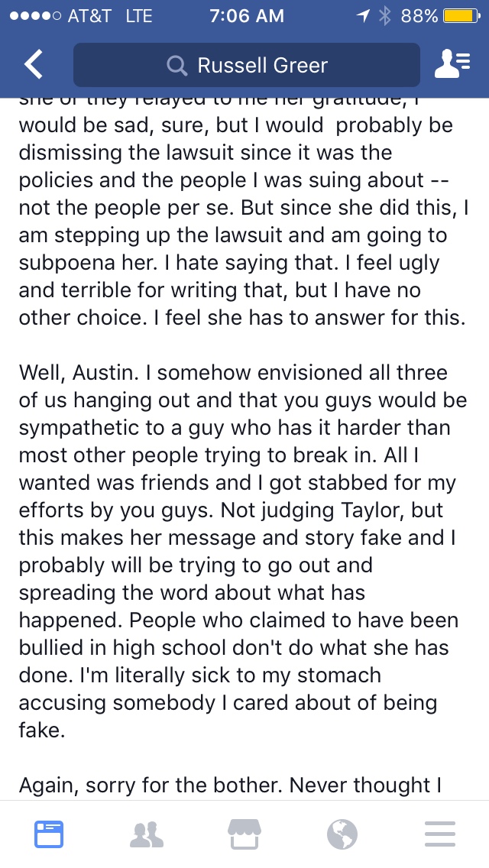
Task: Tap the sentence mentioning 'subpoena her'
Action: (244, 235)
